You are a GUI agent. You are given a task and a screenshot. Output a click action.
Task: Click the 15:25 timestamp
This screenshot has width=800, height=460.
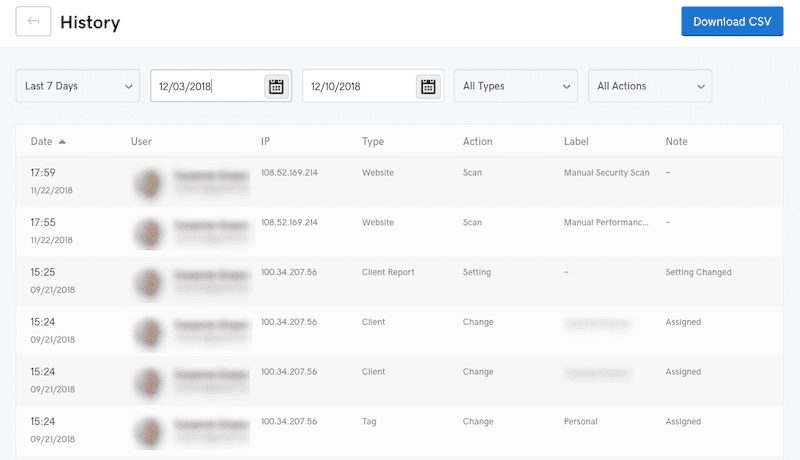pos(43,272)
